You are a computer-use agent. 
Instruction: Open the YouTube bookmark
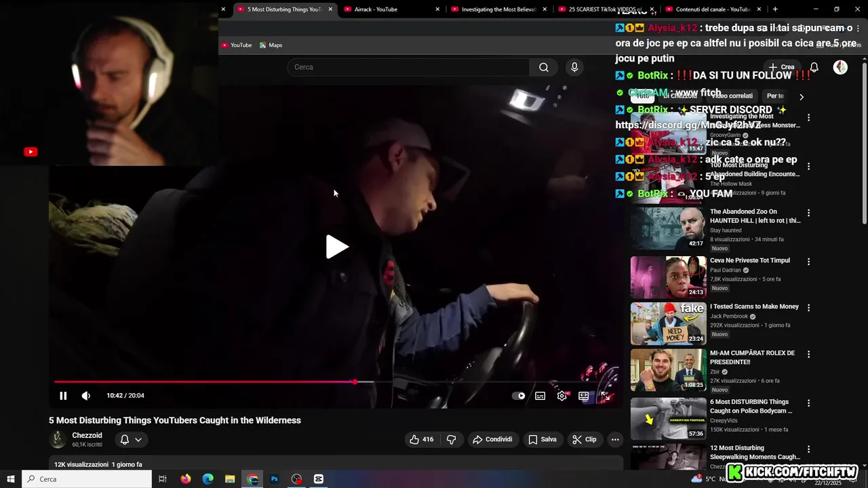coord(237,45)
